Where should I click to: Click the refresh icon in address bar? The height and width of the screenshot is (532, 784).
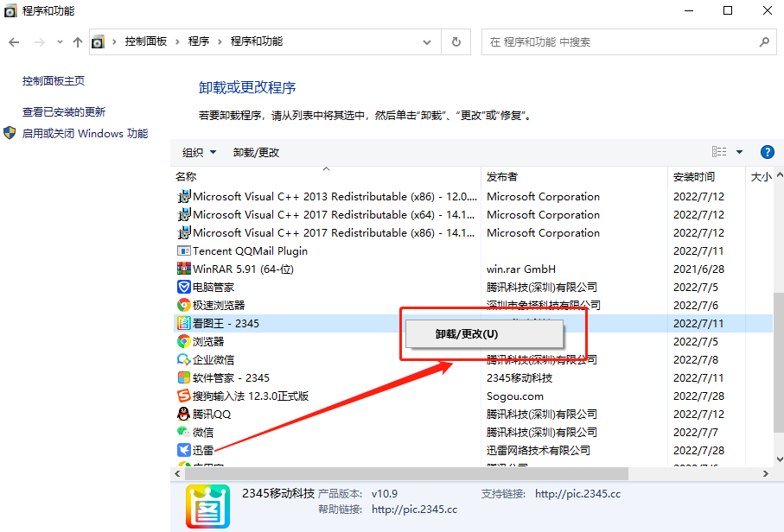pyautogui.click(x=456, y=41)
